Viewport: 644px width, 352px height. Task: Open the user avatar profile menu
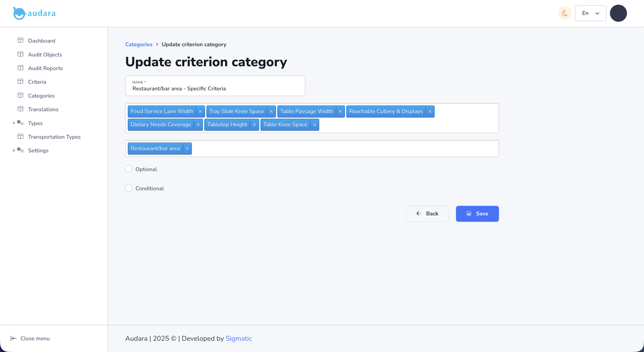[x=618, y=13]
